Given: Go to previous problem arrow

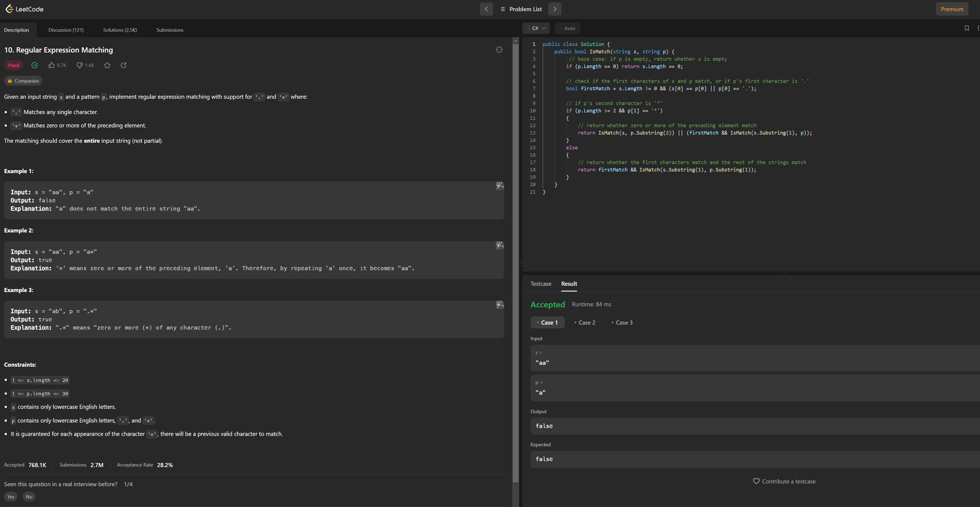Looking at the screenshot, I should [486, 9].
